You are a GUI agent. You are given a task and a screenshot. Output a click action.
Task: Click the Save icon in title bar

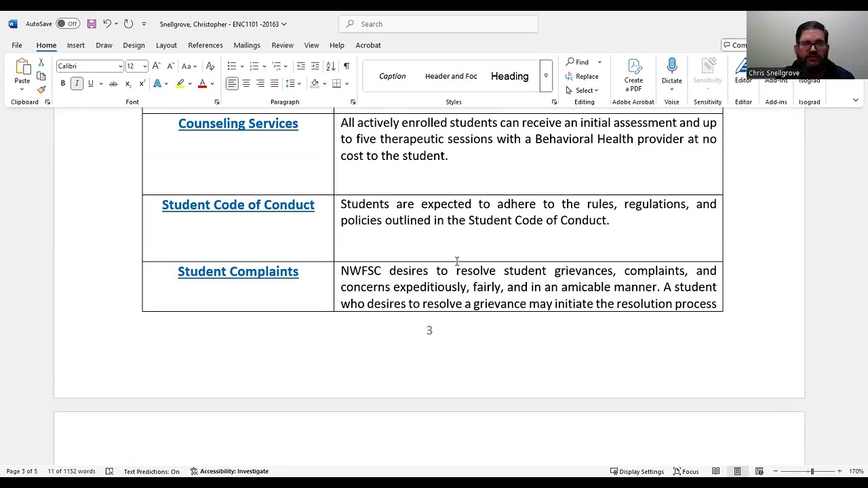pos(92,24)
